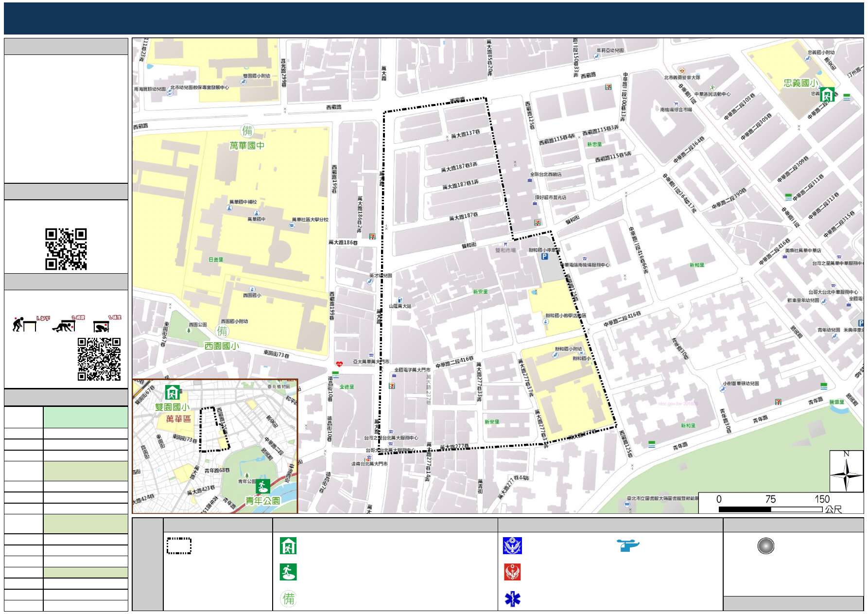Image resolution: width=868 pixels, height=614 pixels.
Task: Click the light green cell at top of left table
Action: (86, 417)
